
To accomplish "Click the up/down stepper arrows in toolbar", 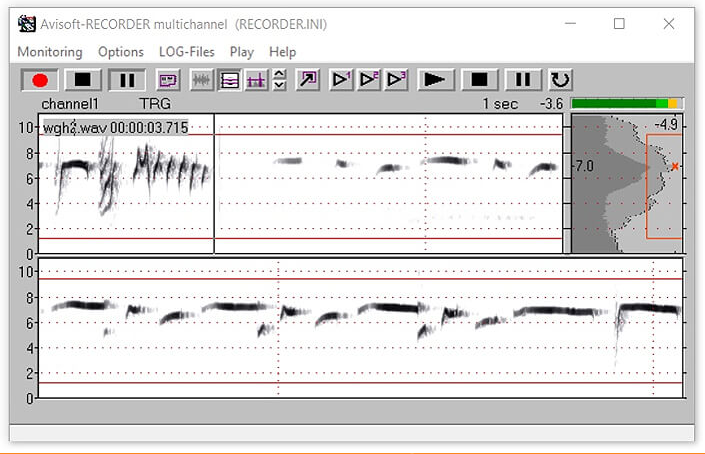I will coord(279,80).
